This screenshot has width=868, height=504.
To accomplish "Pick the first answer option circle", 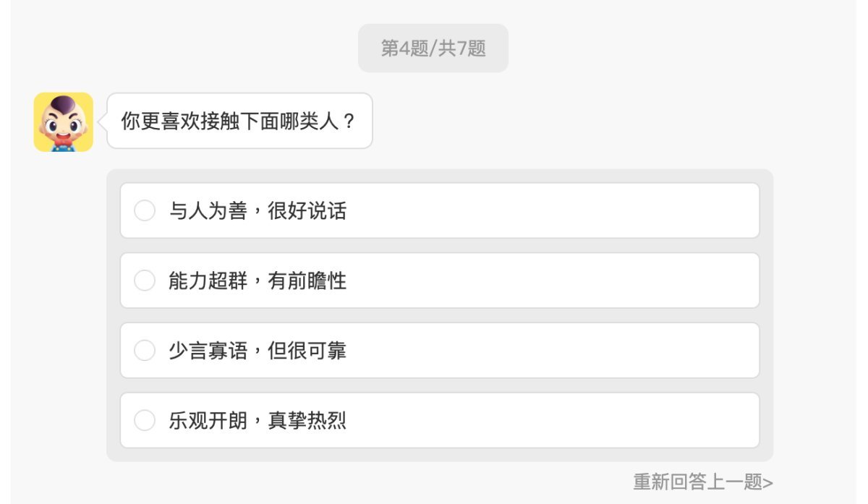I will click(x=144, y=210).
